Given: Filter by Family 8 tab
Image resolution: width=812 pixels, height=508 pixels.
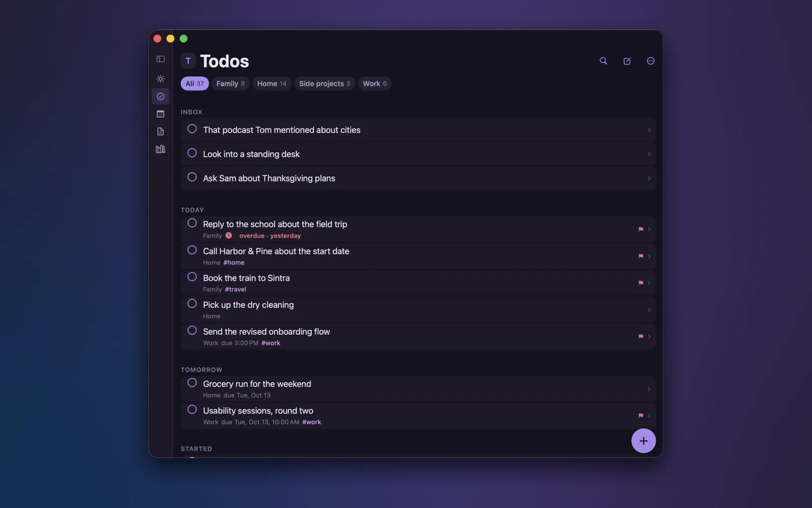Looking at the screenshot, I should point(230,84).
